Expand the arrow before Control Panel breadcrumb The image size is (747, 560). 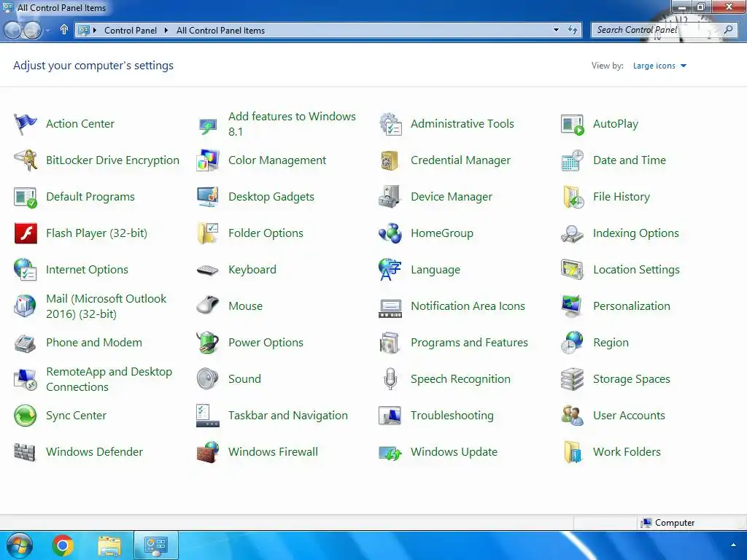coord(94,31)
